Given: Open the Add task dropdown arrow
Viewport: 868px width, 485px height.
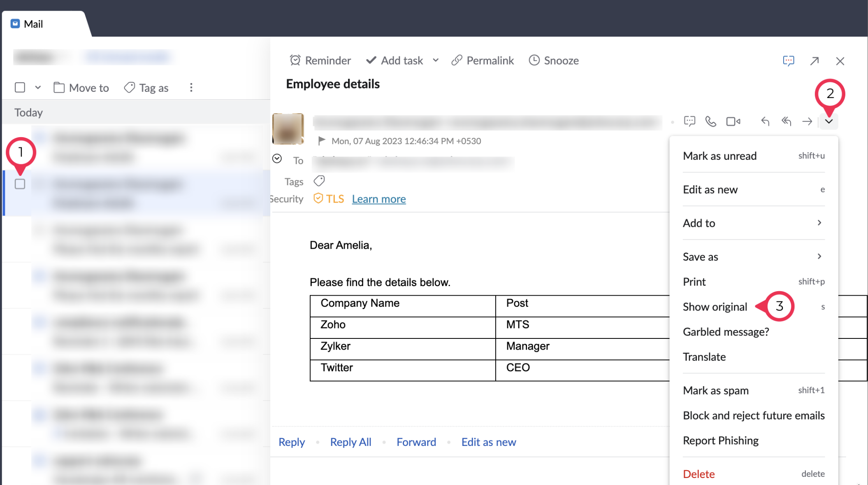Looking at the screenshot, I should [436, 61].
